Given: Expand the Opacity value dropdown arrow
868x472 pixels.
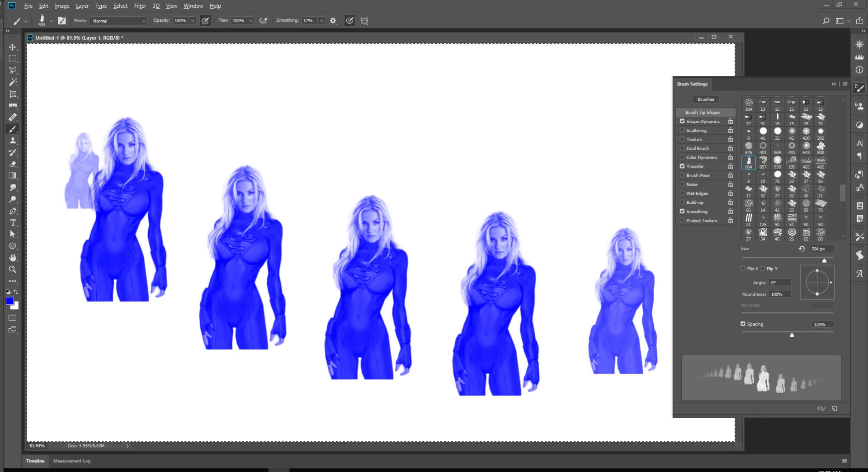Looking at the screenshot, I should (193, 21).
